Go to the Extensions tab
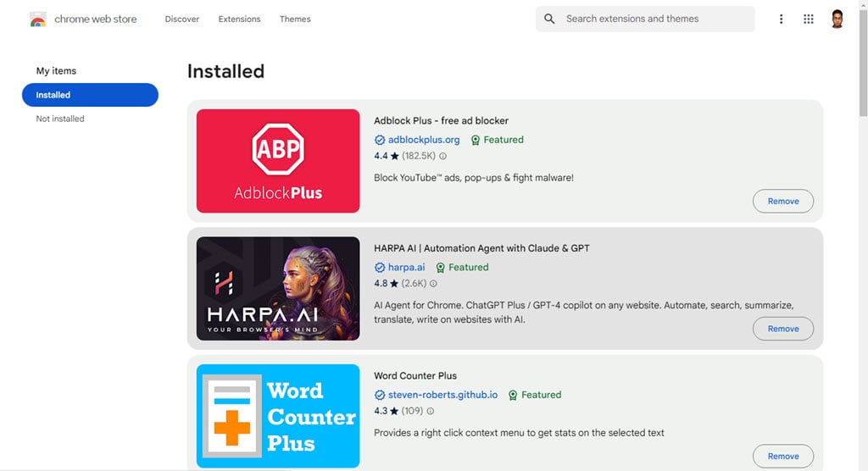 tap(239, 19)
